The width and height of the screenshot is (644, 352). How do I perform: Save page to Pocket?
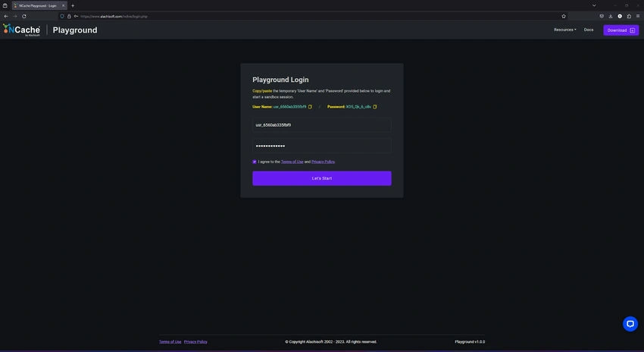pyautogui.click(x=602, y=17)
